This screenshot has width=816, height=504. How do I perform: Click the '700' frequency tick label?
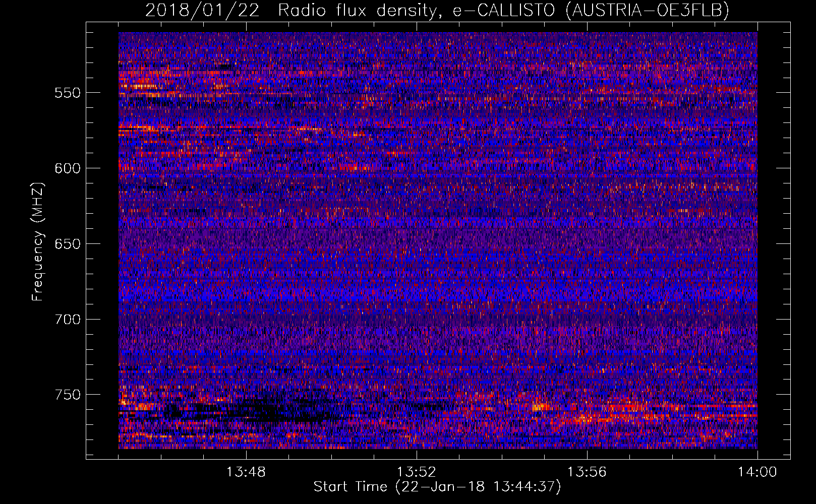coord(68,320)
